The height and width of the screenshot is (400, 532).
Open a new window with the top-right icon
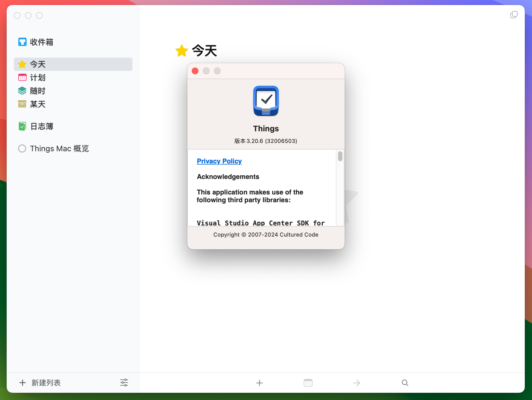pos(514,15)
